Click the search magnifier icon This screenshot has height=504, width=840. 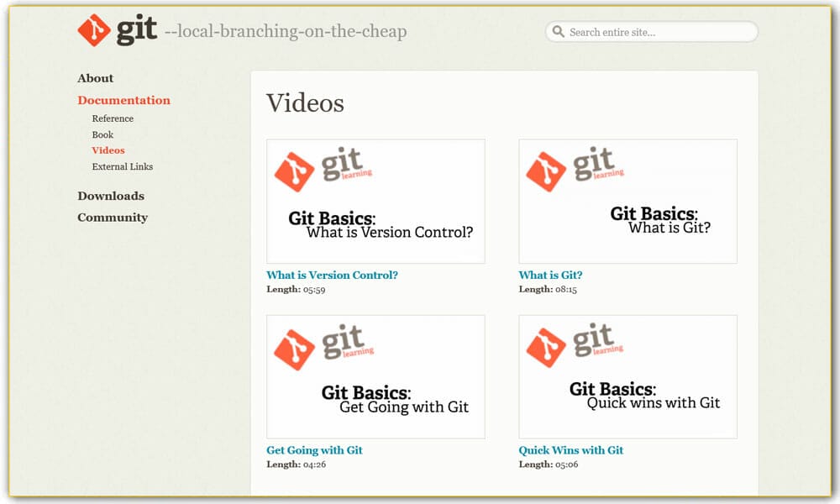[559, 31]
